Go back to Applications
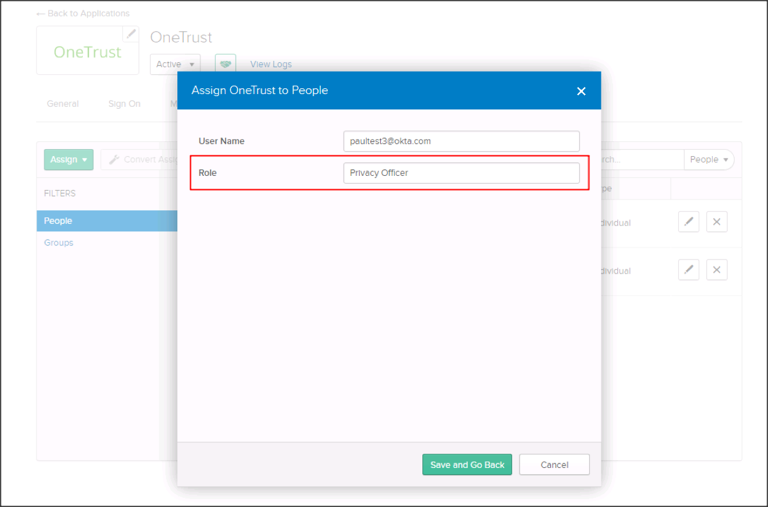 point(83,13)
